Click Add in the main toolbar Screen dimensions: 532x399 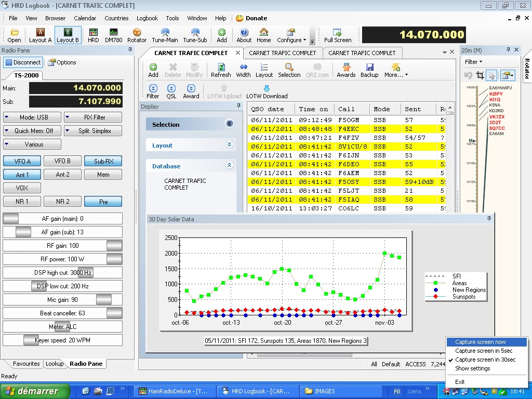pos(221,35)
